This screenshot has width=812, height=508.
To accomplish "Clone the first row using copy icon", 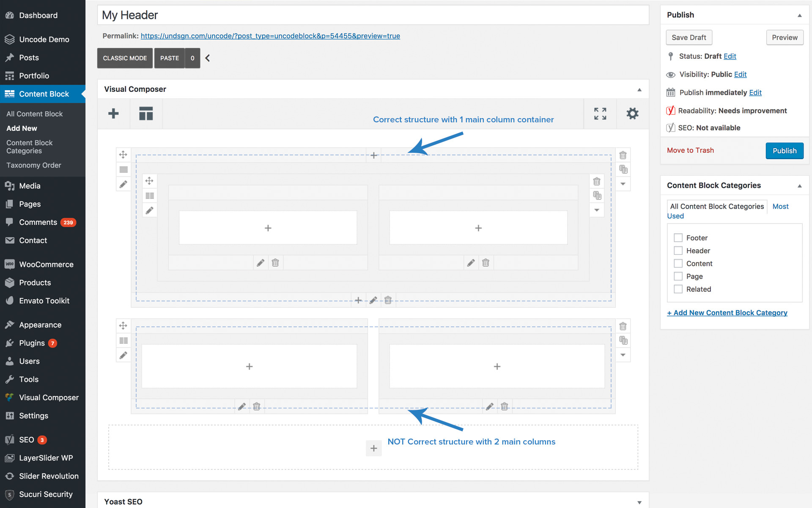I will (x=623, y=169).
